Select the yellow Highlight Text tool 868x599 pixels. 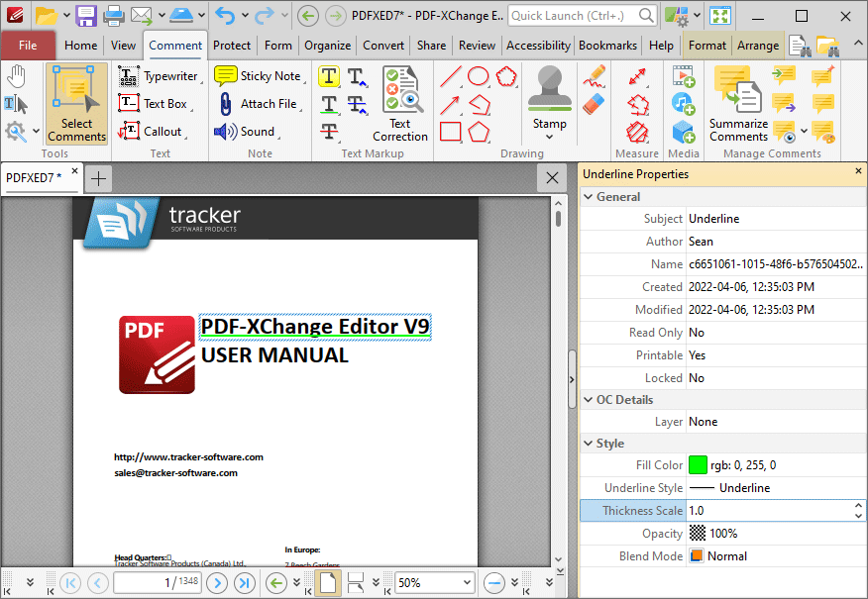coord(329,76)
